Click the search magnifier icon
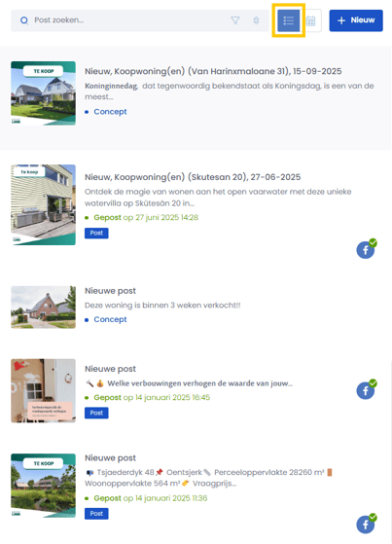 point(24,20)
